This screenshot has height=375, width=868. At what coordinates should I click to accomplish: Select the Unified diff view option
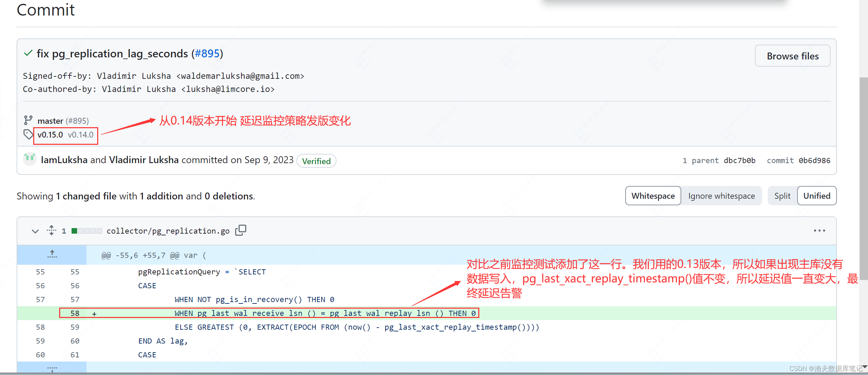coord(816,196)
